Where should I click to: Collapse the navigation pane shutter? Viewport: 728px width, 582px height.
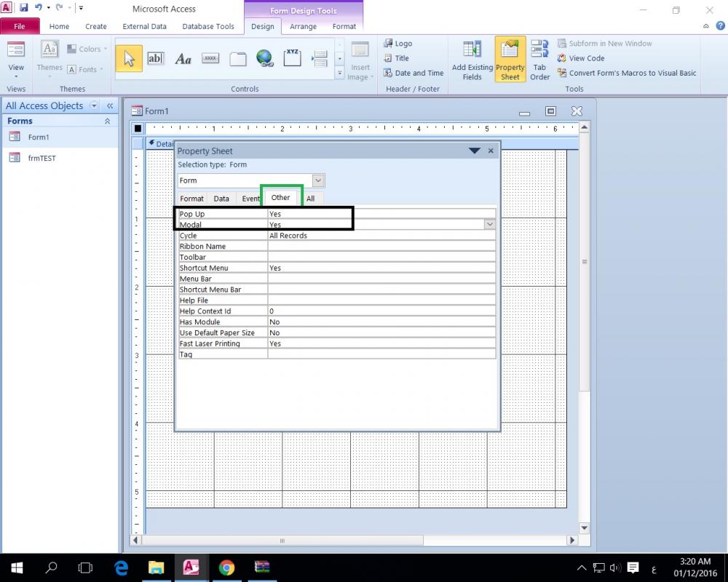(110, 105)
